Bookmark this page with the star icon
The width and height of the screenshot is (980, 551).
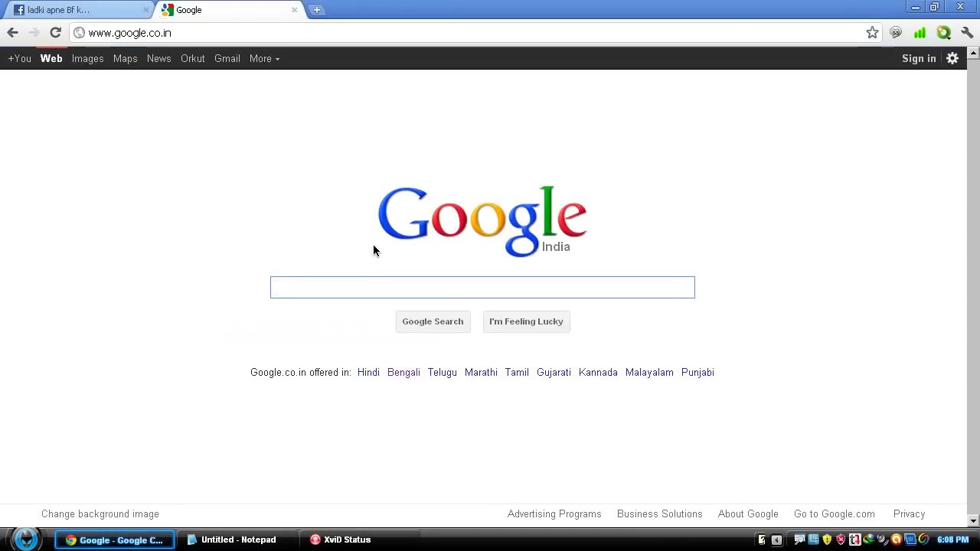(872, 32)
